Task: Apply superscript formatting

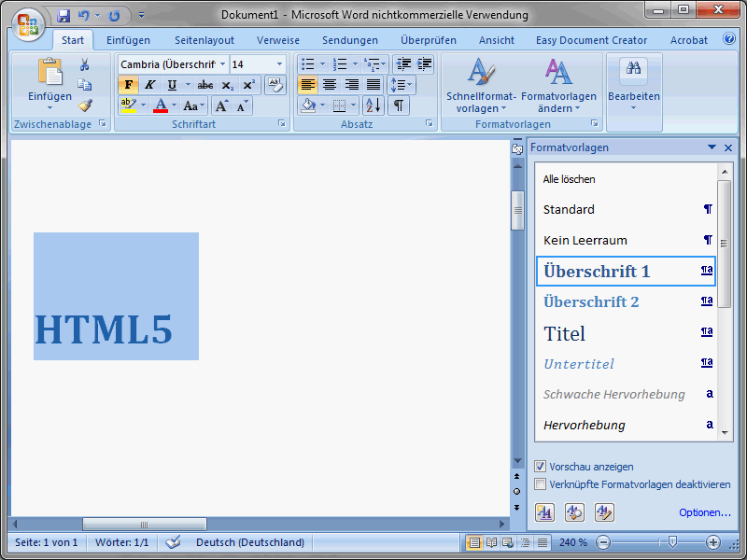Action: click(248, 85)
